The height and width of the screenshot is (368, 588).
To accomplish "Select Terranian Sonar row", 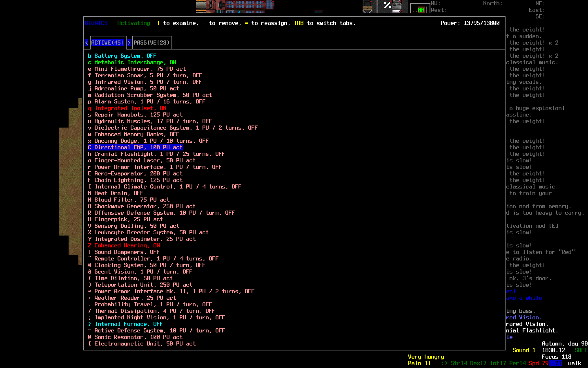I will click(145, 75).
